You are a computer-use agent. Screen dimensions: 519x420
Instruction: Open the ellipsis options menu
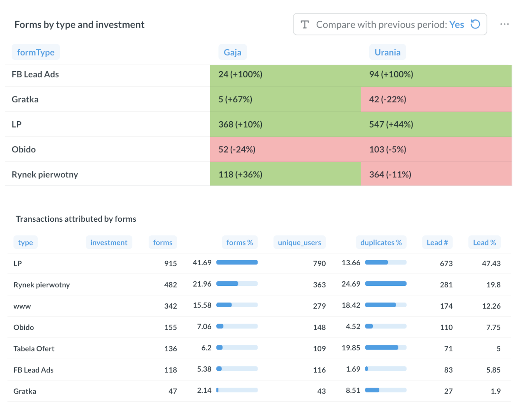[x=504, y=24]
